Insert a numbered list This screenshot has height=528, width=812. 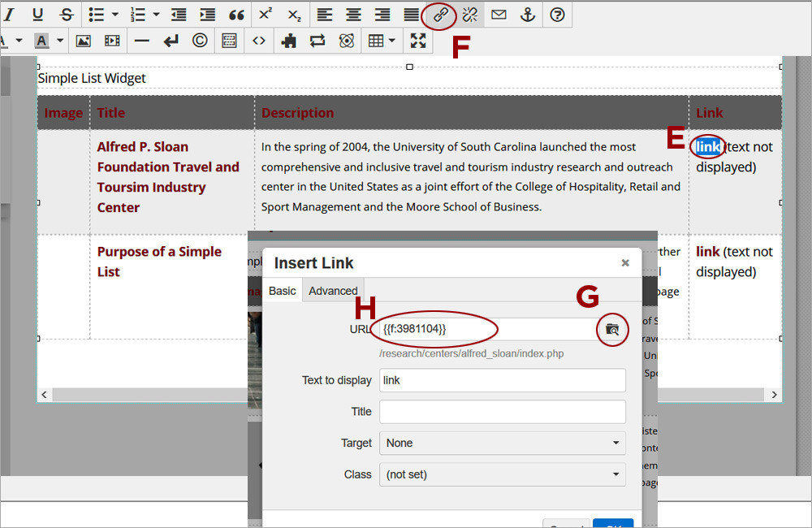pos(138,15)
